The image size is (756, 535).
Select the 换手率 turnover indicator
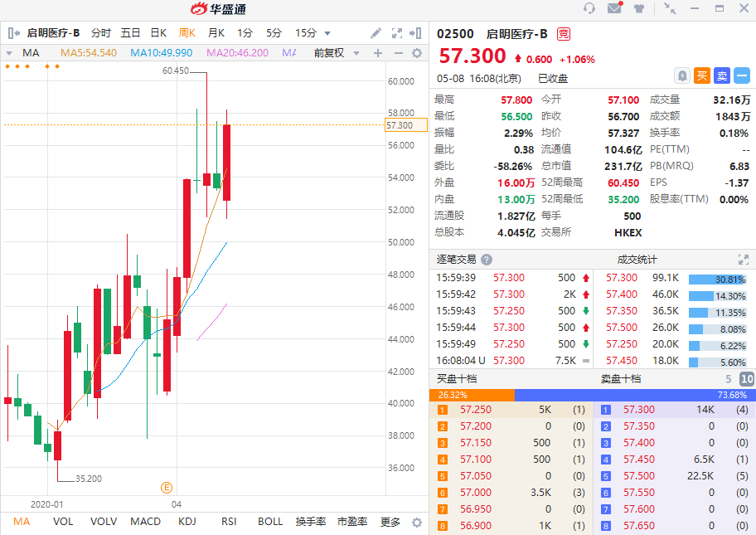pyautogui.click(x=311, y=522)
